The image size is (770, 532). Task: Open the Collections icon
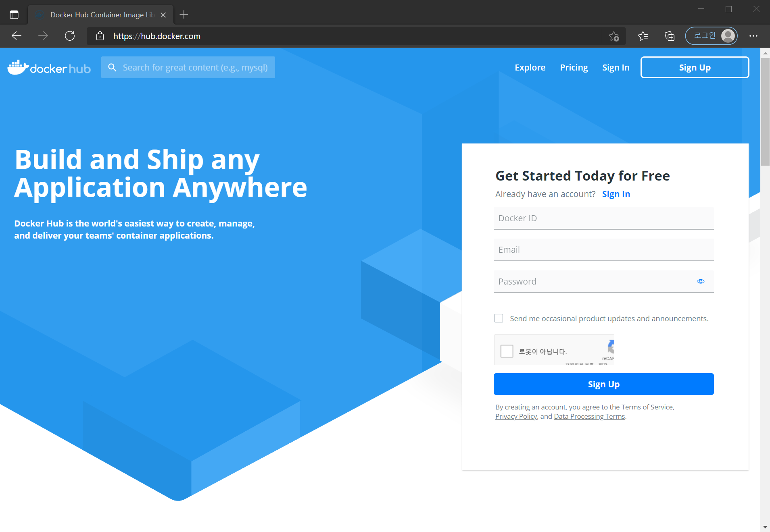point(670,36)
